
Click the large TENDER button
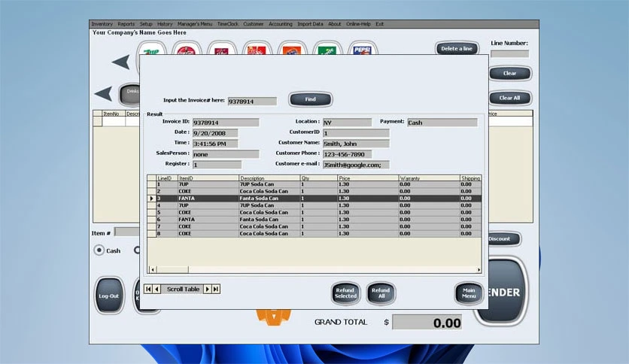(506, 292)
